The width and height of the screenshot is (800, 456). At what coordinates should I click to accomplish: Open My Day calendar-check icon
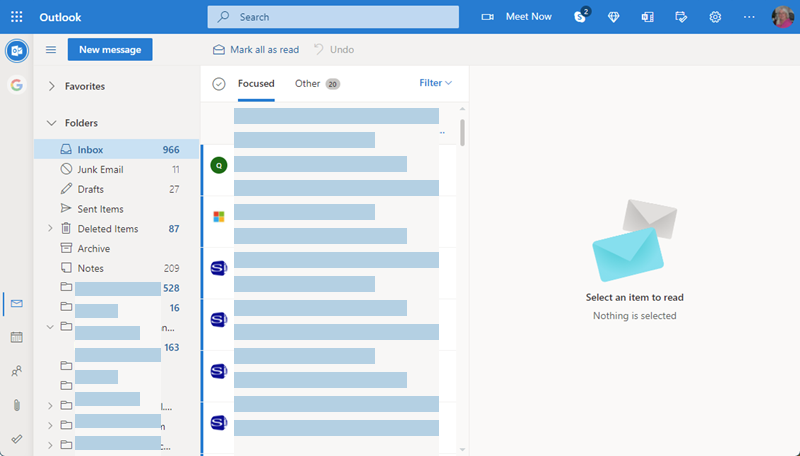[681, 17]
